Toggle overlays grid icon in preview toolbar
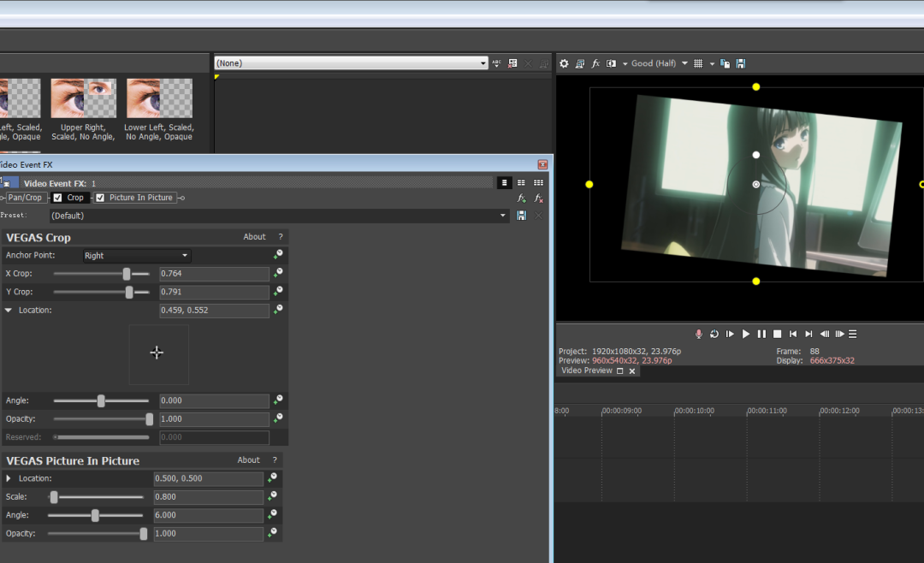 tap(698, 63)
